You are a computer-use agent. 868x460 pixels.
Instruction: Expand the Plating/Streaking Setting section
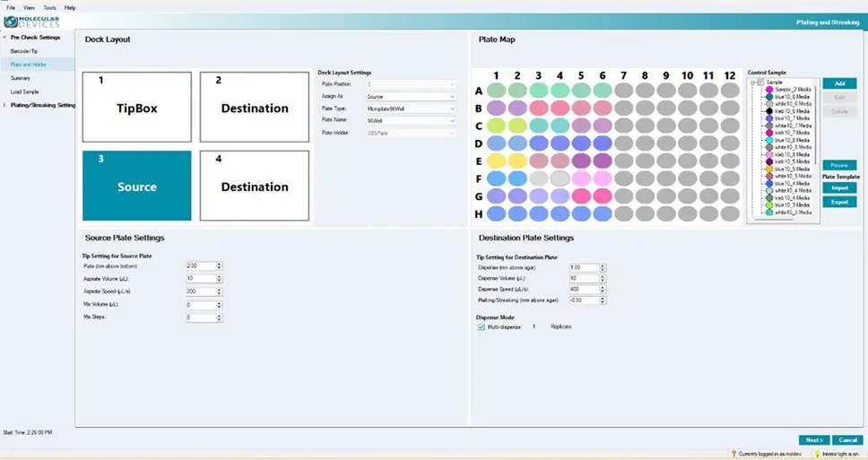(x=5, y=105)
